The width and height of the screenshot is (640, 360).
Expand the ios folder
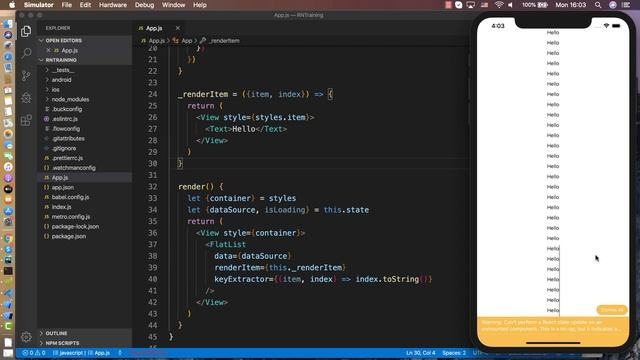coord(56,89)
